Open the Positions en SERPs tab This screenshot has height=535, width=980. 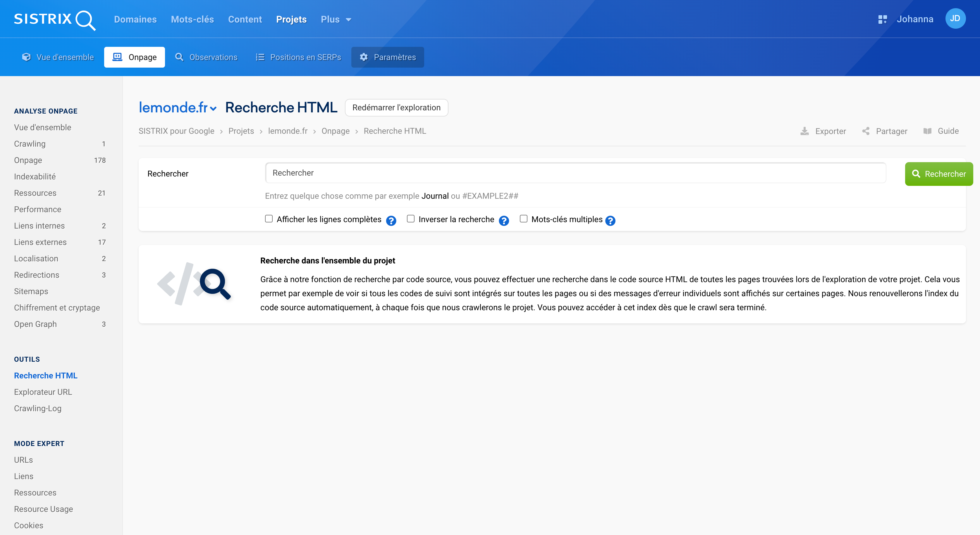click(299, 57)
